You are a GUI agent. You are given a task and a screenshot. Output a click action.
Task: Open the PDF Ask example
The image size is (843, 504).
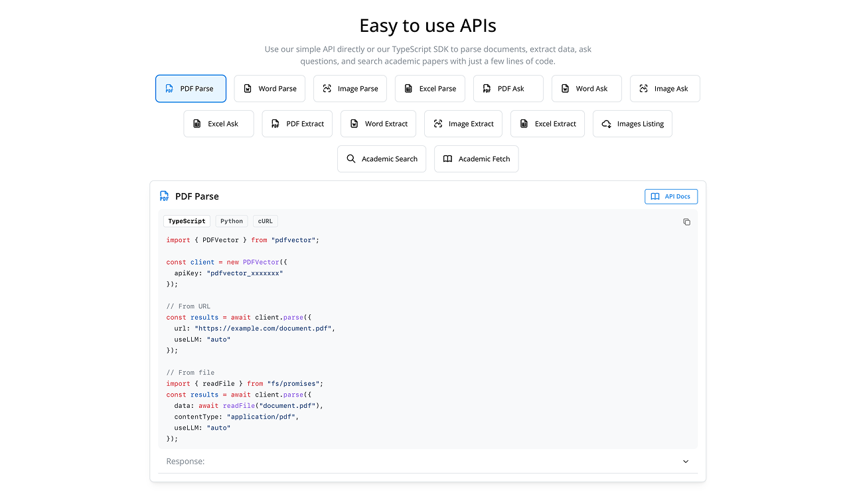(x=508, y=89)
